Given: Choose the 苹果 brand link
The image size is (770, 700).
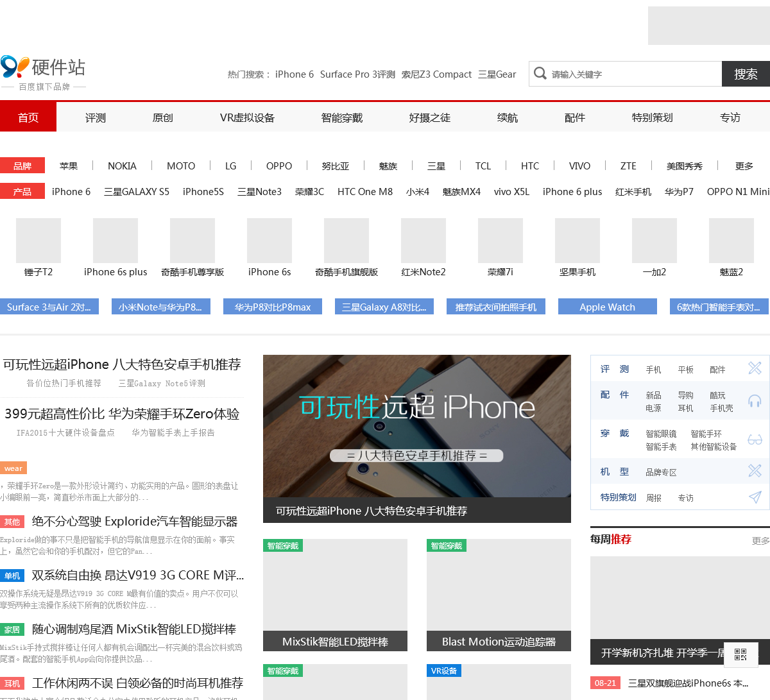Looking at the screenshot, I should click(69, 166).
